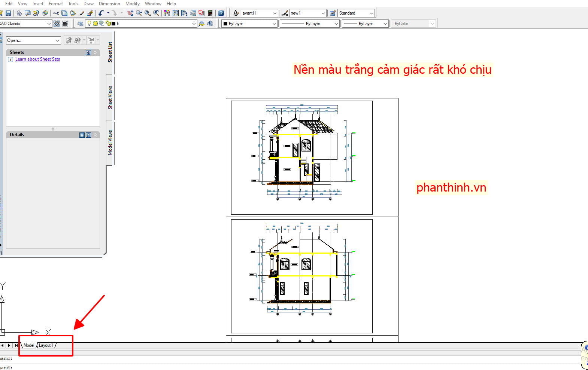The width and height of the screenshot is (588, 370).
Task: Click the Help question mark icon
Action: [x=221, y=13]
